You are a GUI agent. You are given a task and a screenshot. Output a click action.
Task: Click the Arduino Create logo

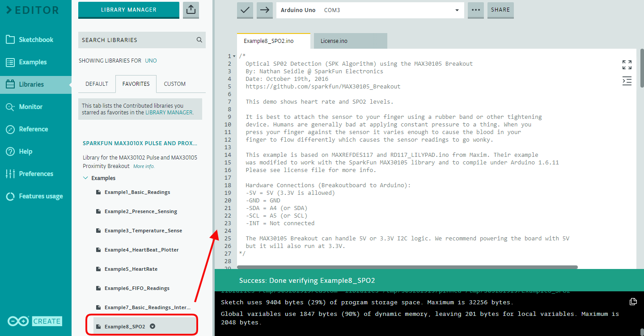pyautogui.click(x=35, y=321)
